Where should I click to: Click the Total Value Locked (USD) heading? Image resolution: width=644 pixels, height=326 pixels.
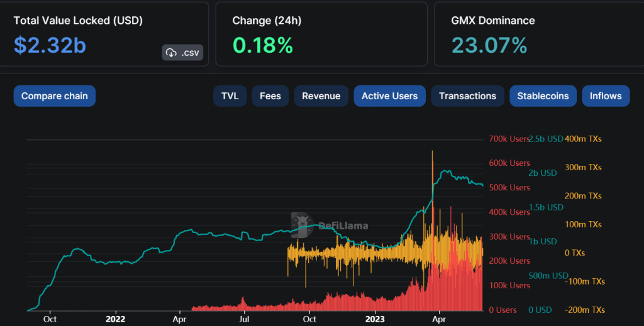point(79,20)
